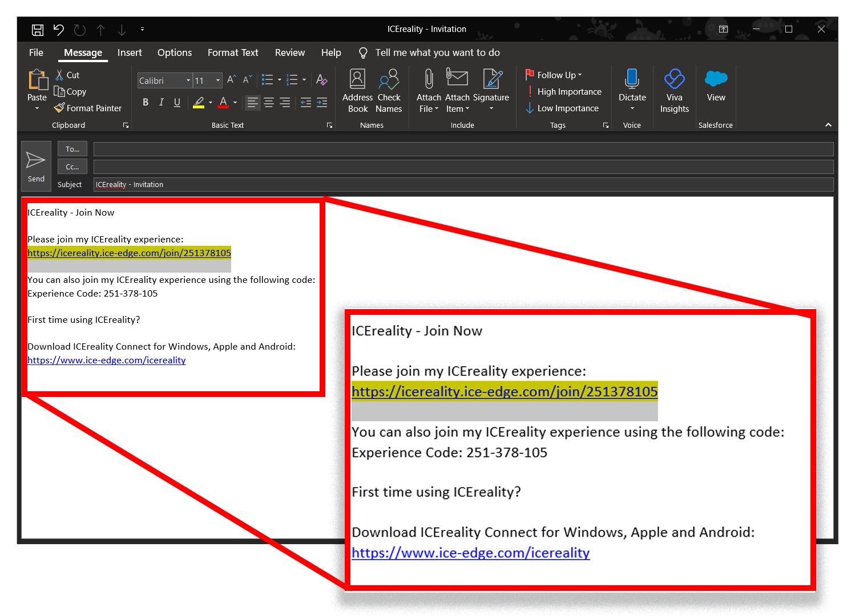
Task: Click Check Names
Action: 389,91
